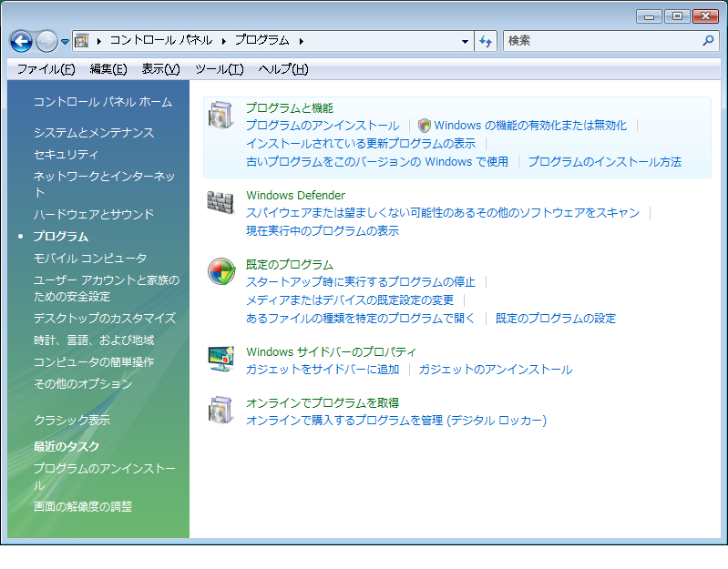Open 時計、言語、および地域 in sidebar
Viewport: 728px width, 569px height.
(x=94, y=340)
